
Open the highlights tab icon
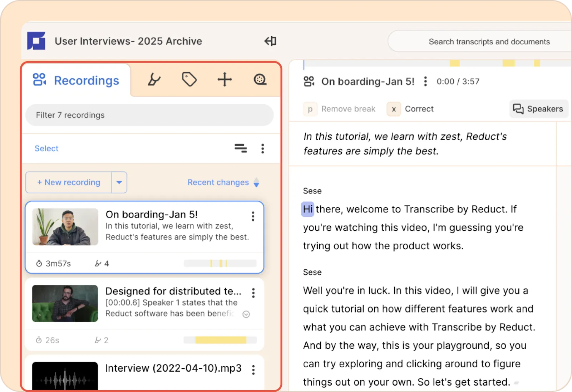(154, 79)
